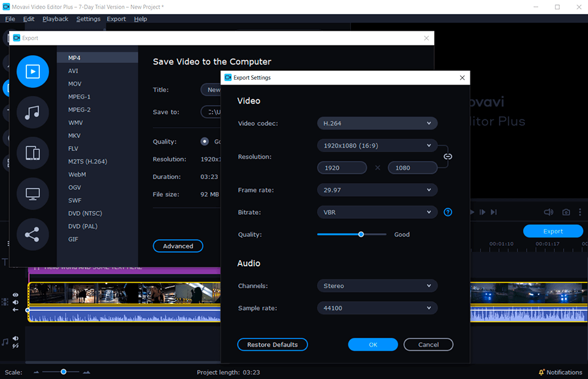Open the Playback menu
This screenshot has height=379, width=588.
tap(55, 19)
